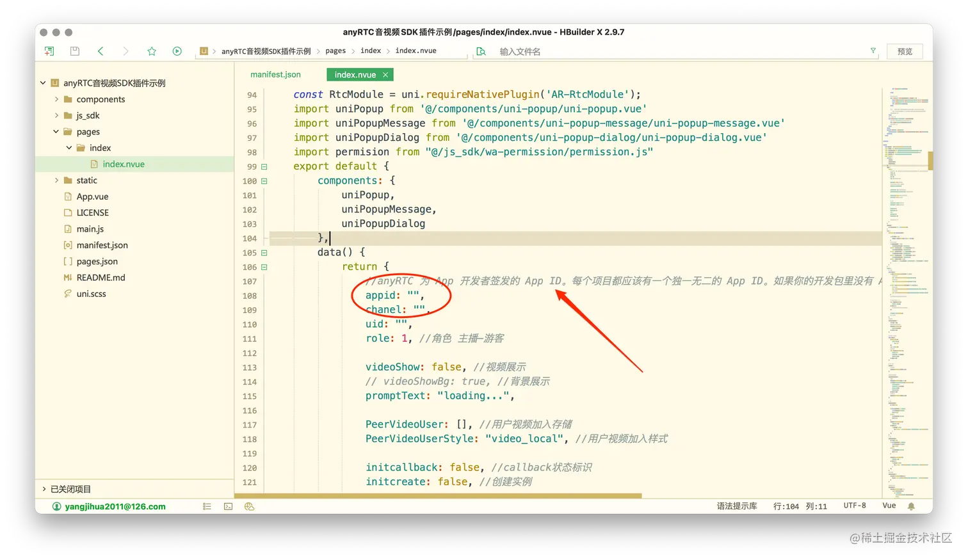Image resolution: width=968 pixels, height=560 pixels.
Task: Click line number 104 in gutter
Action: tap(250, 238)
